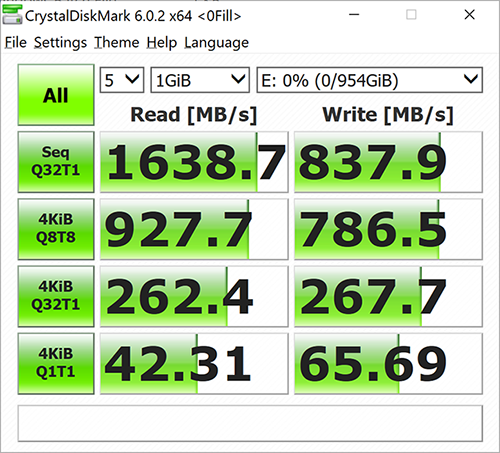Screen dimensions: 500x453
Task: Click the CrystalDiskMark app icon in title bar
Action: [x=12, y=15]
